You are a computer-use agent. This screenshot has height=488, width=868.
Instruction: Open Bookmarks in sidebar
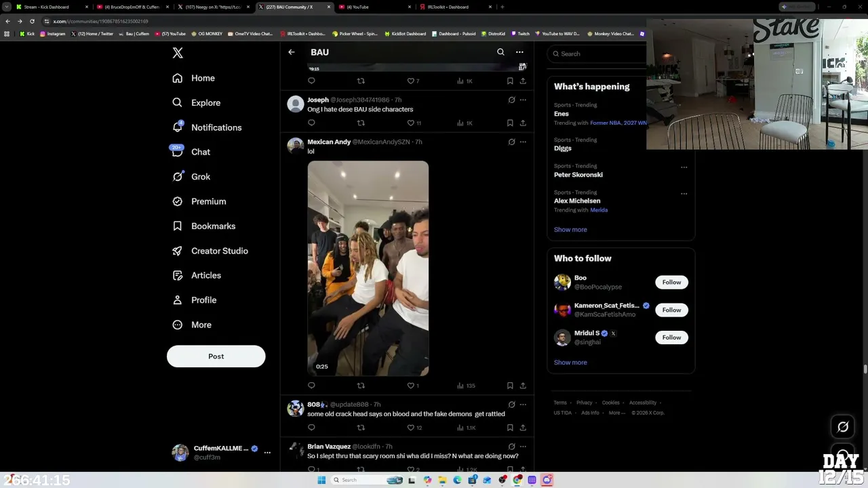coord(204,226)
